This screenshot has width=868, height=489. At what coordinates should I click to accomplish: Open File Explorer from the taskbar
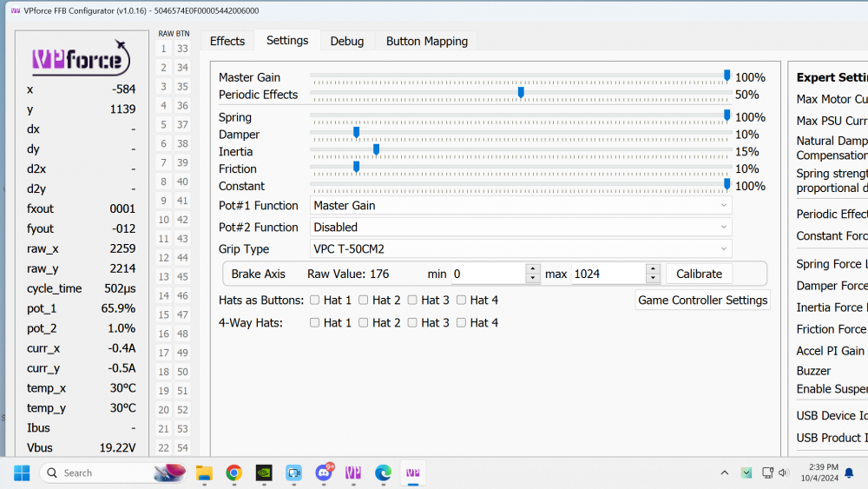pos(204,472)
